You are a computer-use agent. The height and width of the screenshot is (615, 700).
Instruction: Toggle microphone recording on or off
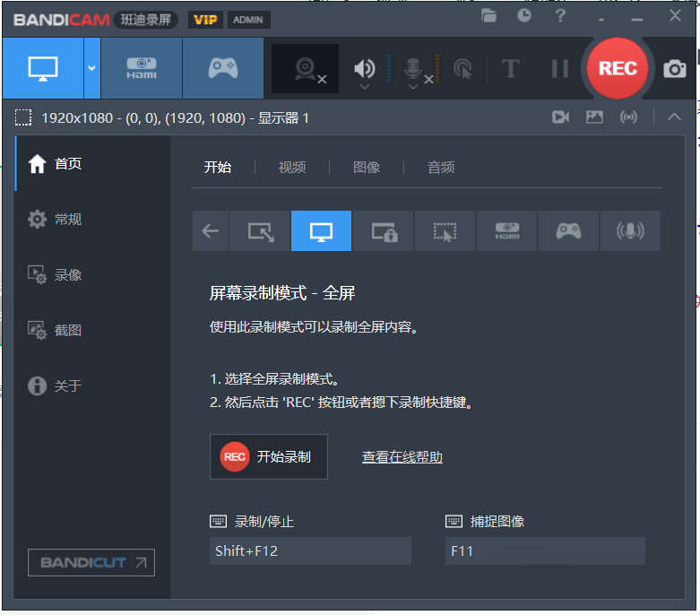point(413,68)
